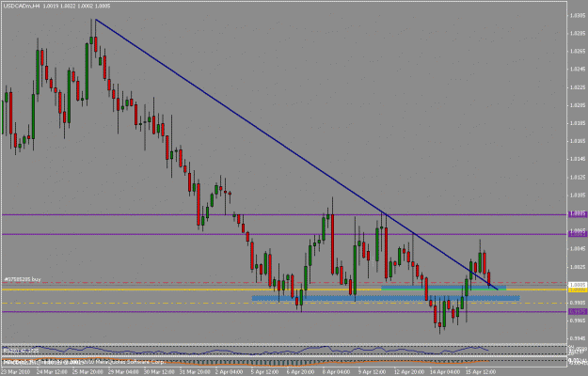Click the "#37585205 buy" order label
The width and height of the screenshot is (588, 376).
coord(22,279)
